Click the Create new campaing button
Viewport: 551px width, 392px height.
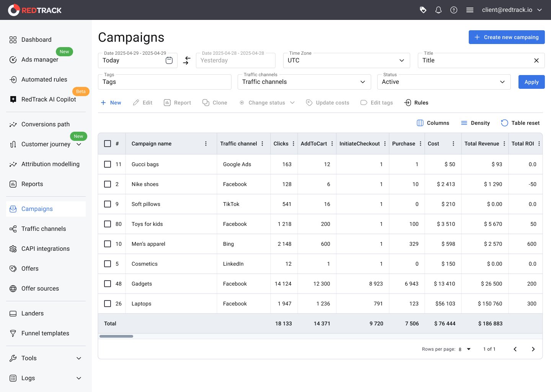[506, 37]
